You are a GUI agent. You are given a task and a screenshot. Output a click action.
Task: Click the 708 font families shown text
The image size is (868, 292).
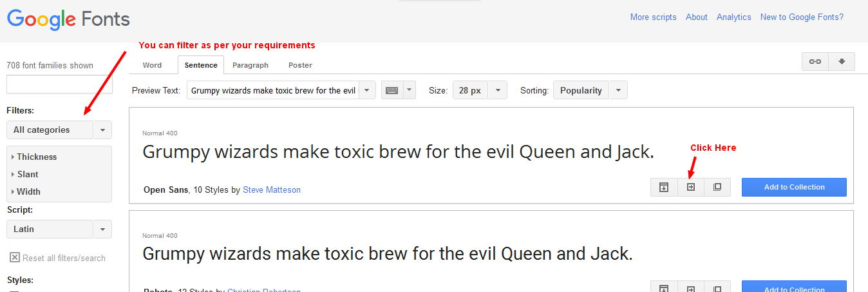pyautogui.click(x=50, y=65)
